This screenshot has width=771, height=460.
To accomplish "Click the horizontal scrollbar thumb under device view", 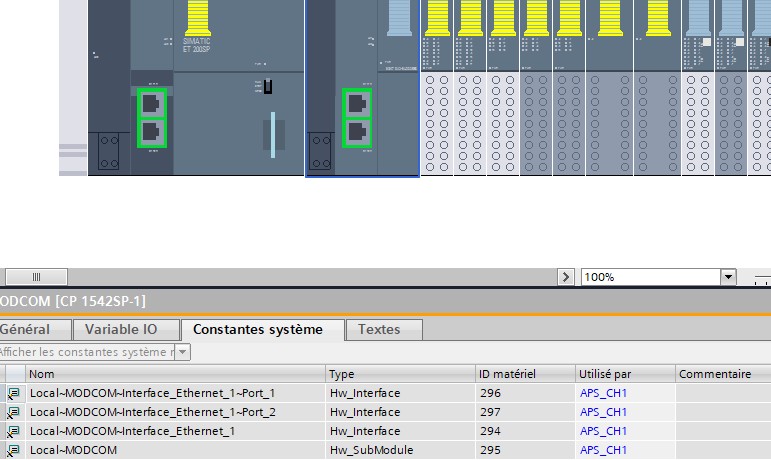I will click(37, 277).
